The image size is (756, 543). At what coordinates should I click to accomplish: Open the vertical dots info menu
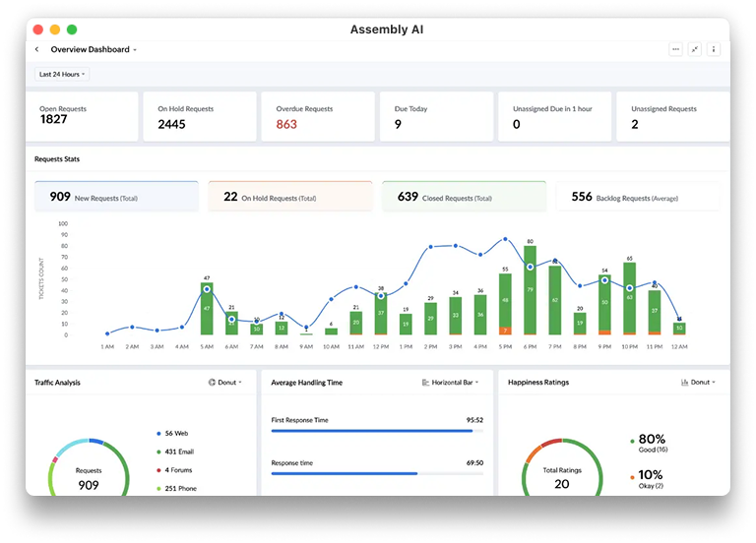pyautogui.click(x=714, y=49)
